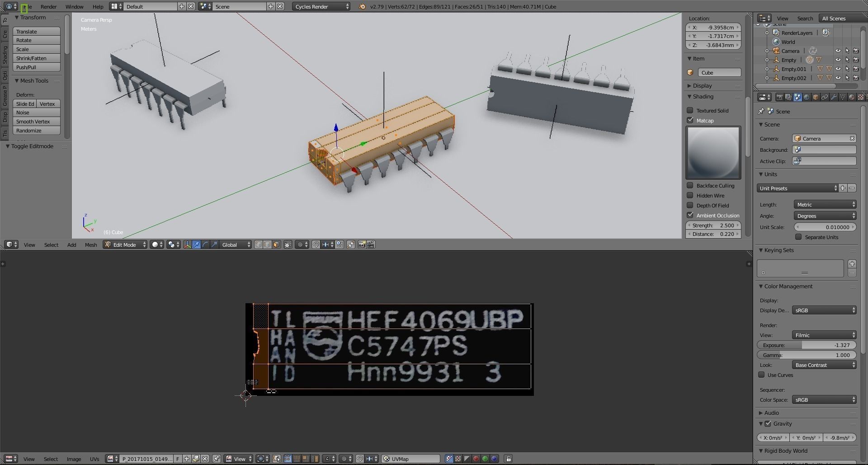Screen dimensions: 868x465
Task: Open the Render menu
Action: click(x=48, y=6)
